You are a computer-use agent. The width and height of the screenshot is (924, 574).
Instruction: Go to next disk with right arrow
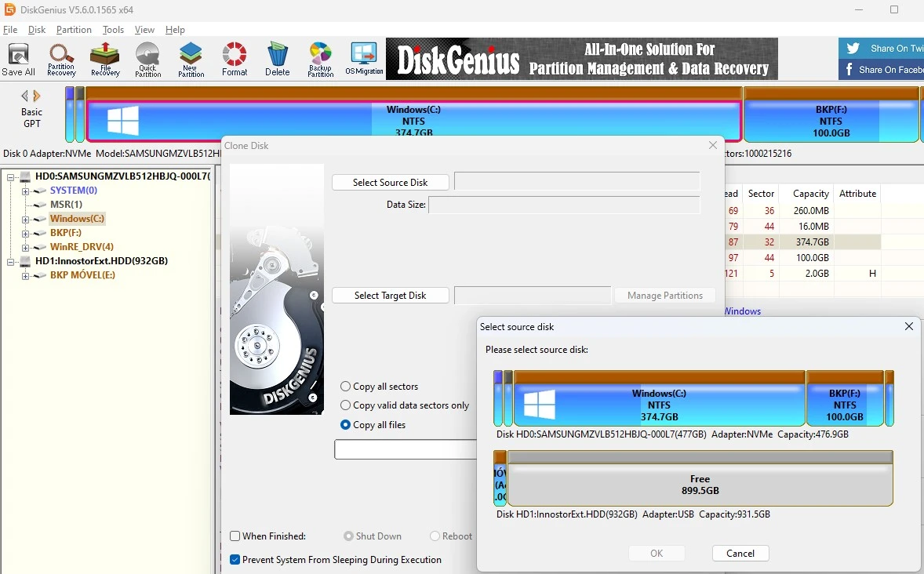click(37, 96)
